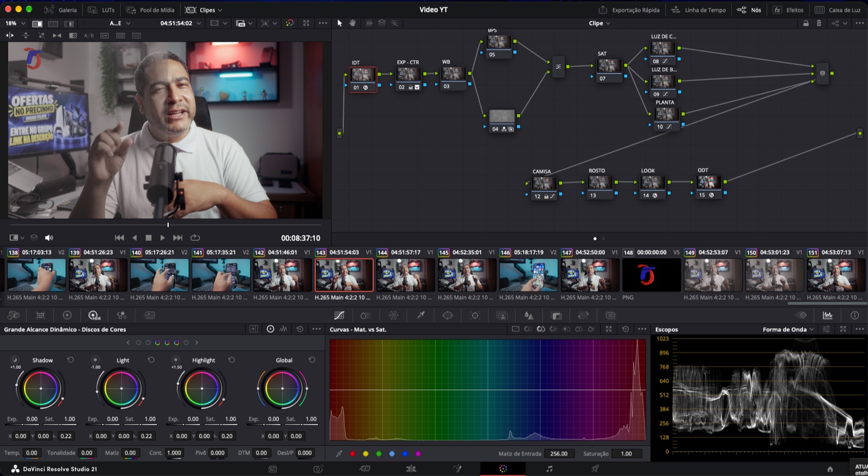Screen dimensions: 868x476
Task: Open the Blur palette
Action: [x=529, y=316]
